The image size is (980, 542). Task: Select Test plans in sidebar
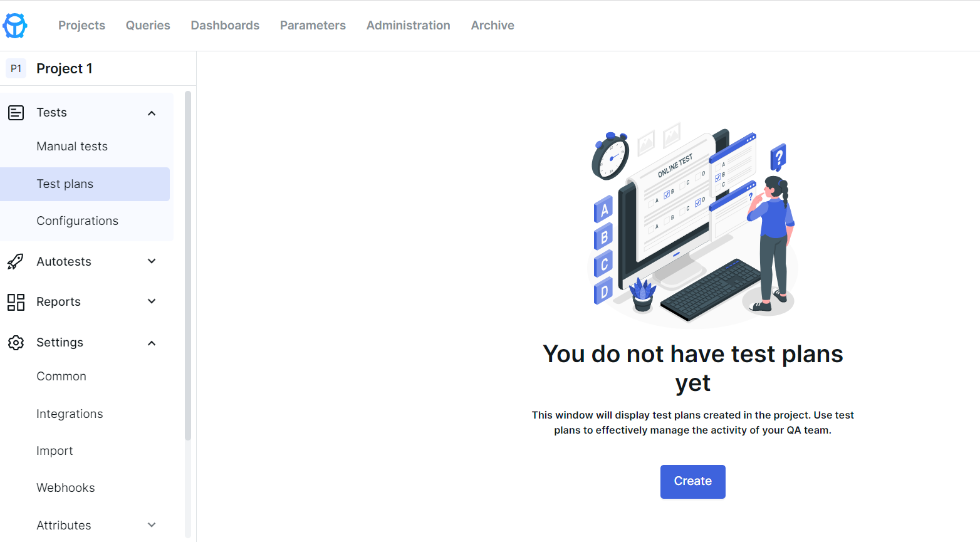85,184
